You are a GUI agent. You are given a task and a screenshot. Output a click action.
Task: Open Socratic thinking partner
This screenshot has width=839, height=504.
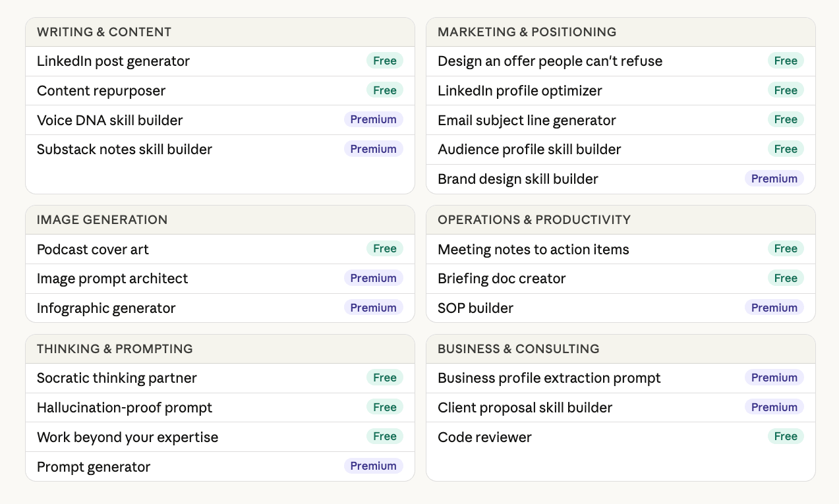tap(220, 378)
